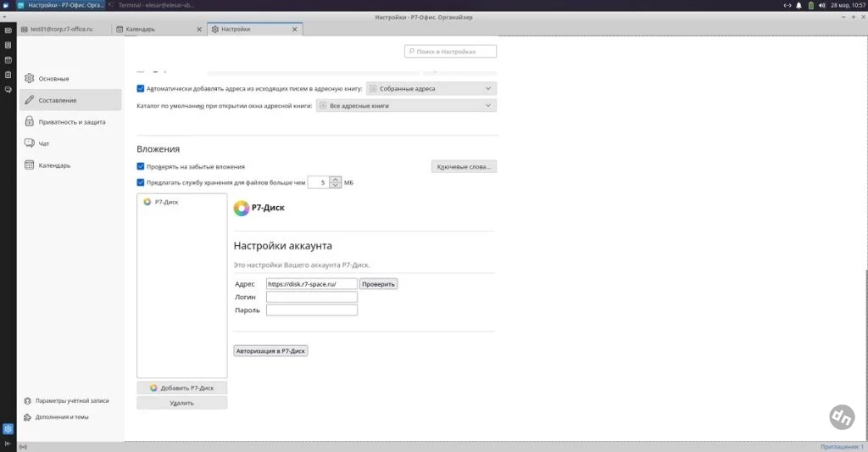Click the puzzle icon of Дополнения и темы

[28, 417]
